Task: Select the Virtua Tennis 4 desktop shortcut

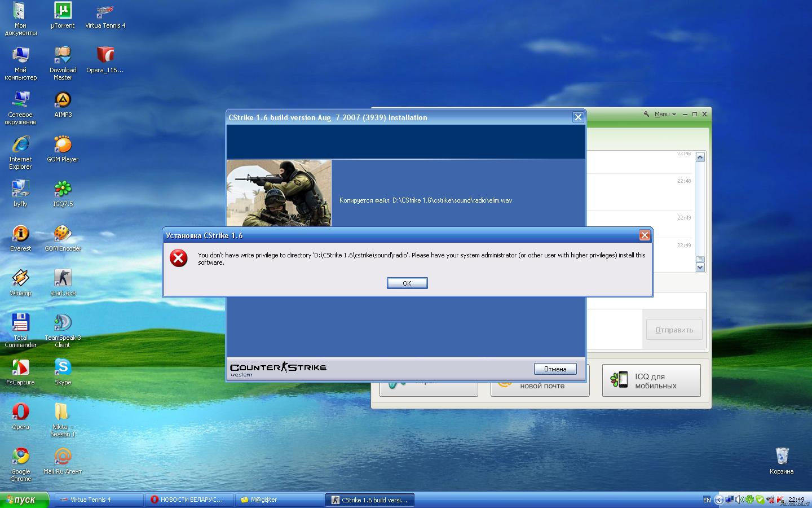Action: point(105,15)
